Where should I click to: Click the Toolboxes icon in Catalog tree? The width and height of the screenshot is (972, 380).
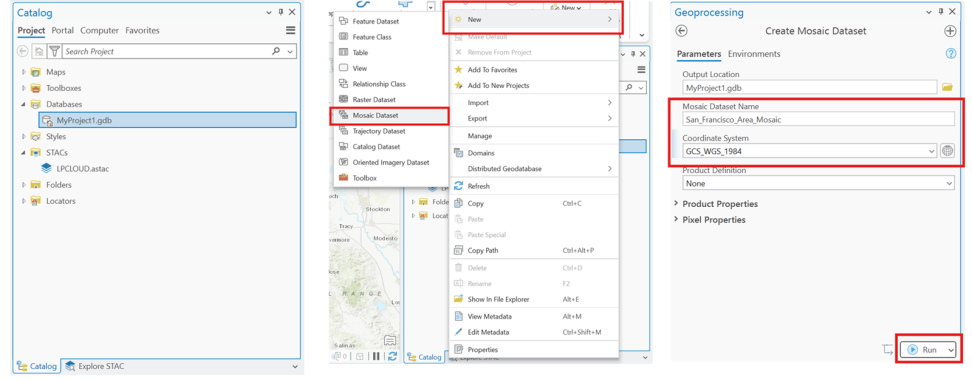[x=36, y=88]
